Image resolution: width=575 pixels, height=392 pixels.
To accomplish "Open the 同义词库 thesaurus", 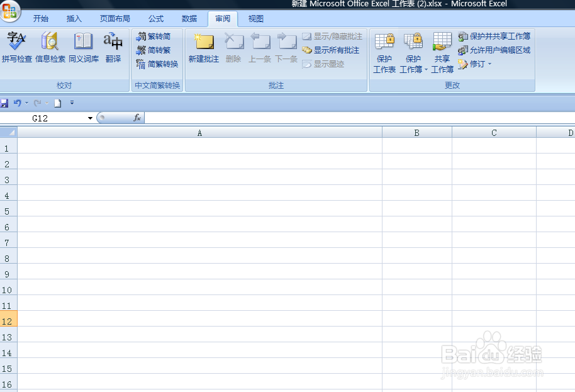I will (84, 48).
